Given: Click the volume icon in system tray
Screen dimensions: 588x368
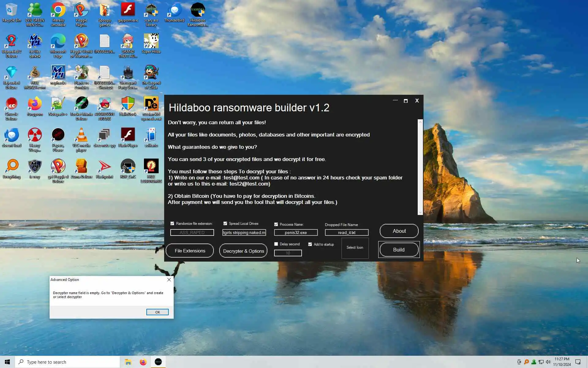Looking at the screenshot, I should coord(548,362).
